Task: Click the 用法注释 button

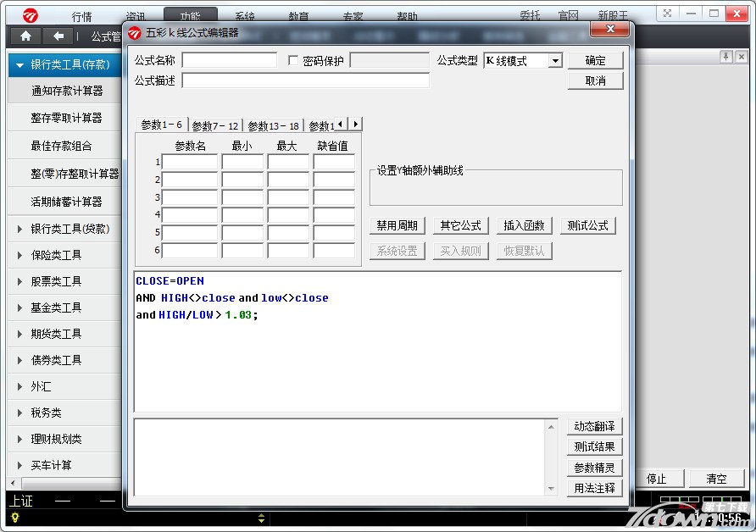Action: (594, 488)
